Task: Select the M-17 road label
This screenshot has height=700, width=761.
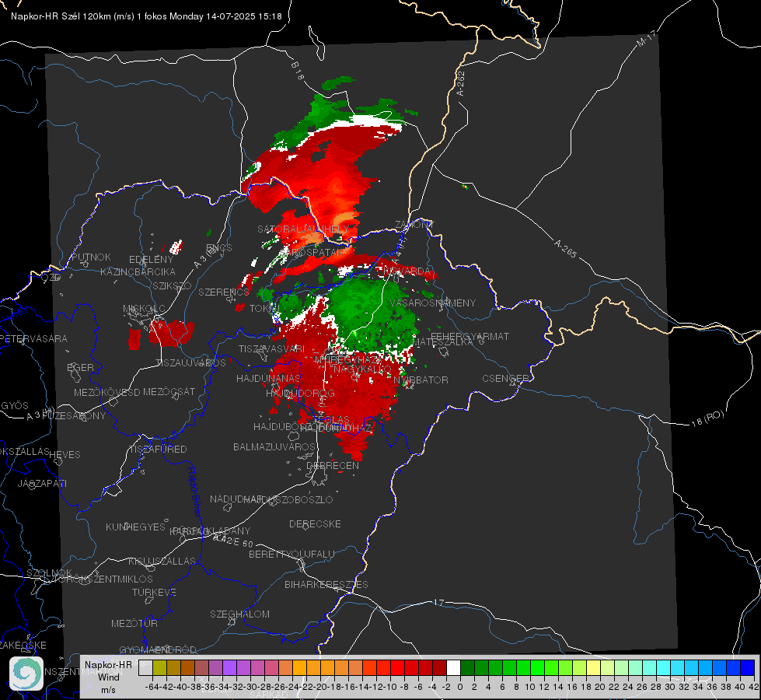Action: coord(646,39)
